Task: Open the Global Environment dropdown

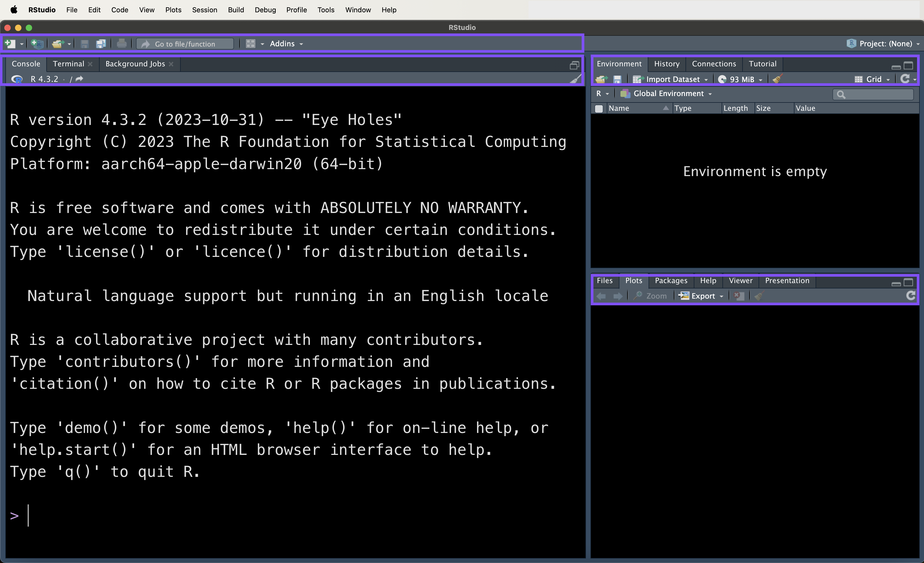Action: [666, 94]
